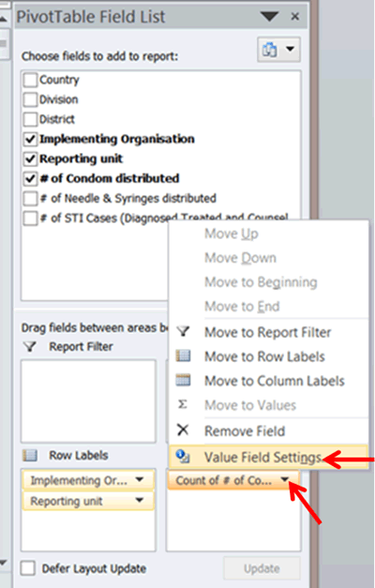
Task: Close the PivotTable Field List pane
Action: [x=295, y=17]
